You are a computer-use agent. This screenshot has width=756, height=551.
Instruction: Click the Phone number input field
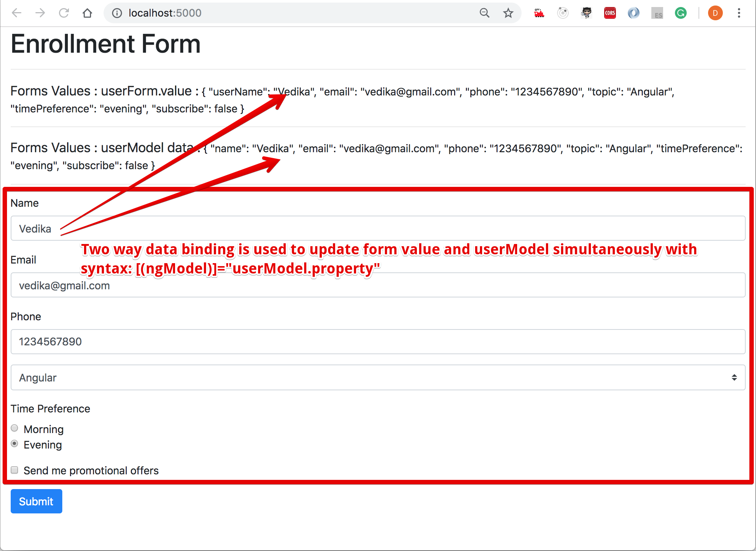pyautogui.click(x=378, y=342)
